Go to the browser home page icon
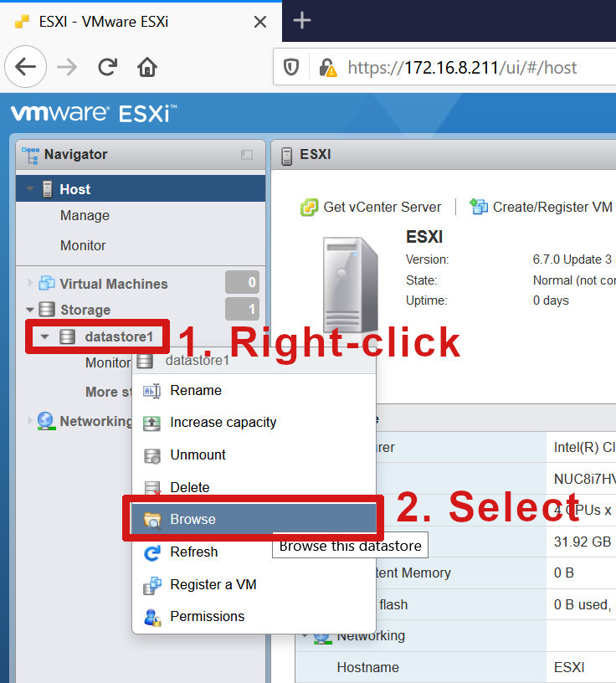 click(x=146, y=67)
